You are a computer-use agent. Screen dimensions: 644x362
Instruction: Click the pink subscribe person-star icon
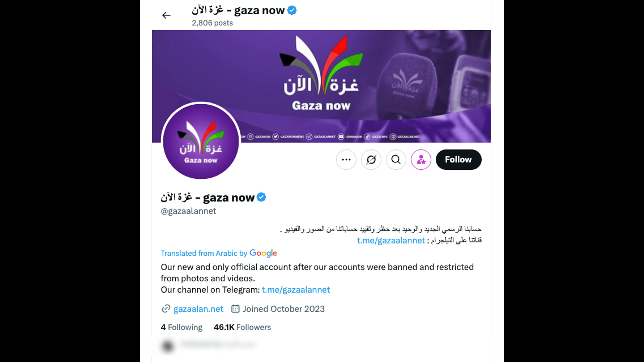tap(421, 160)
